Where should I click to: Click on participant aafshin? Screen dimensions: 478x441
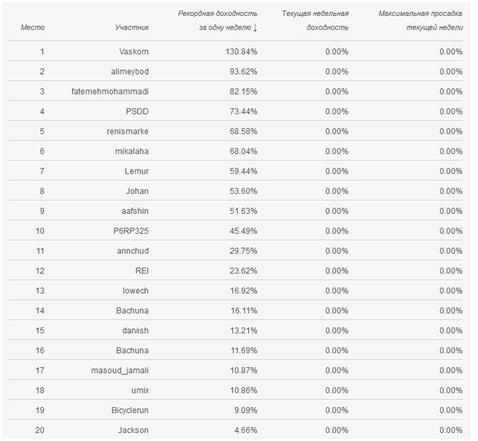pos(135,211)
